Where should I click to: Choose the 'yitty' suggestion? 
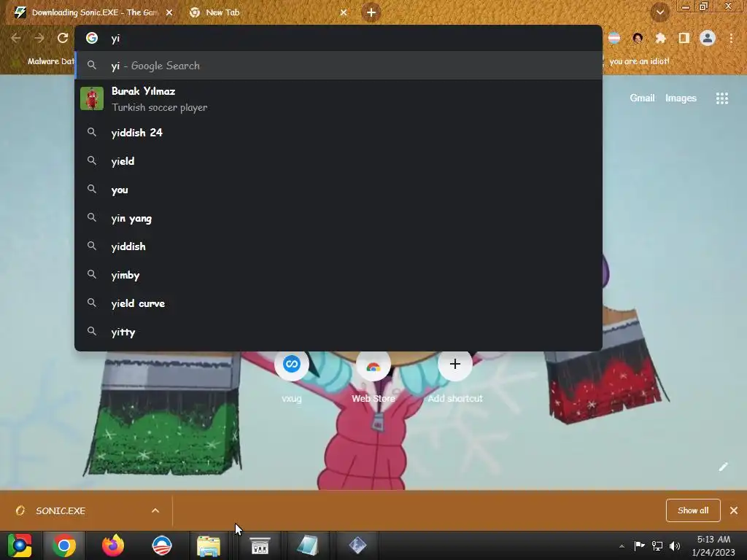point(338,332)
